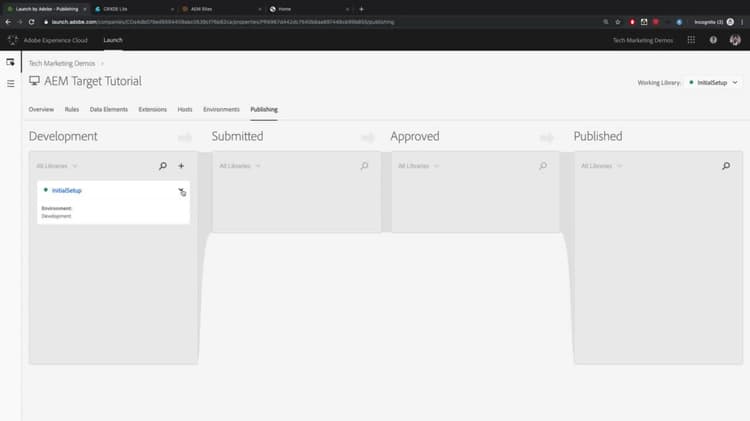Open a new browser tab

tap(362, 9)
